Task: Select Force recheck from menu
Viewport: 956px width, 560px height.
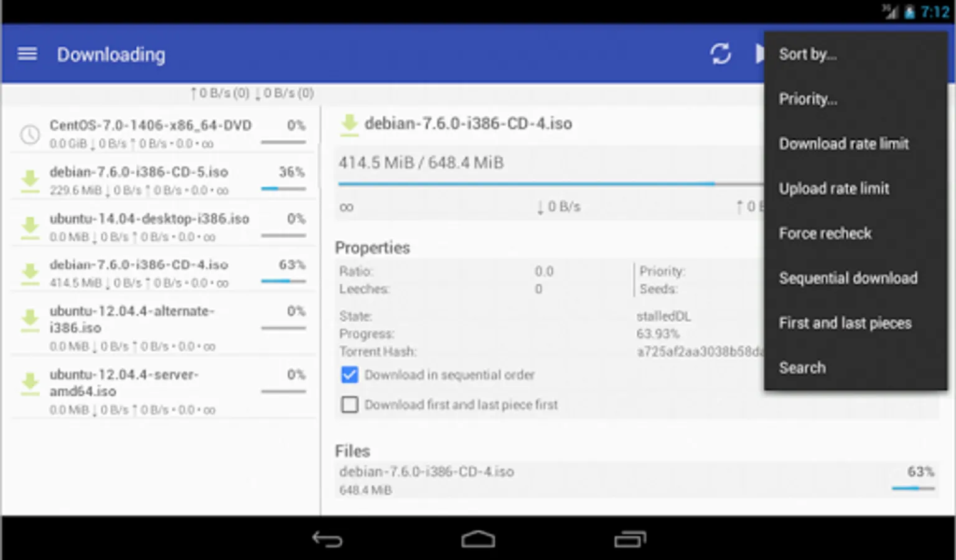Action: [x=856, y=233]
